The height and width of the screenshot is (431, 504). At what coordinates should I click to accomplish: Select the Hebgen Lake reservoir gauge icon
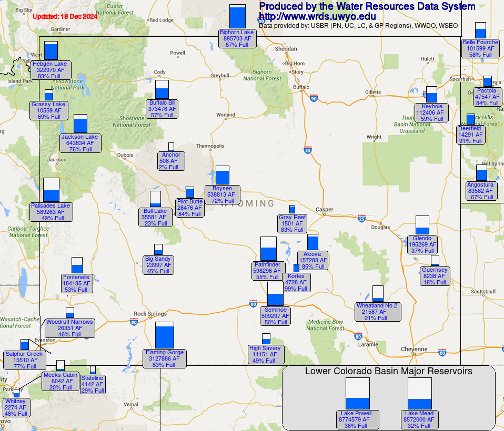(x=51, y=51)
